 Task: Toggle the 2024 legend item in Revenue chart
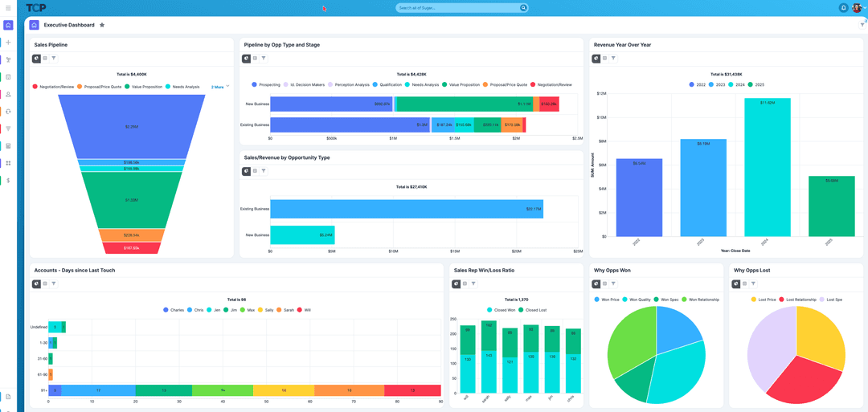pos(738,84)
